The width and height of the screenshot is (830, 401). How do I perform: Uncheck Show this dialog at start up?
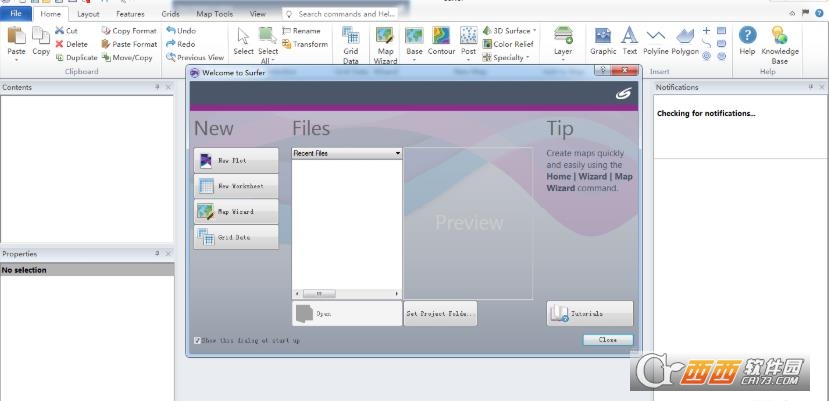click(197, 341)
